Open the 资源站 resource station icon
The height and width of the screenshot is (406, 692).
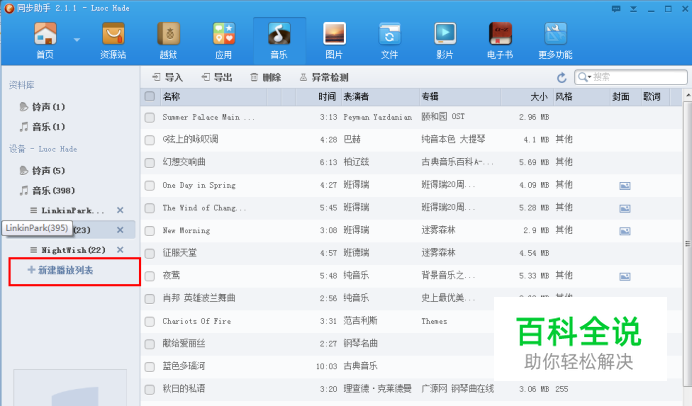[113, 40]
